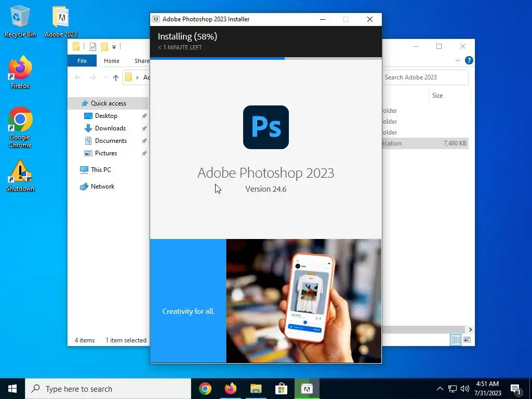Viewport: 532px width, 399px height.
Task: Open Firefox from the taskbar
Action: click(x=230, y=389)
